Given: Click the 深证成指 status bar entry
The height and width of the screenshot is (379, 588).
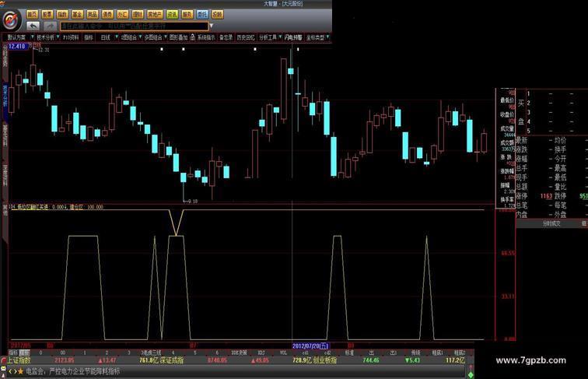Looking at the screenshot, I should [172, 360].
